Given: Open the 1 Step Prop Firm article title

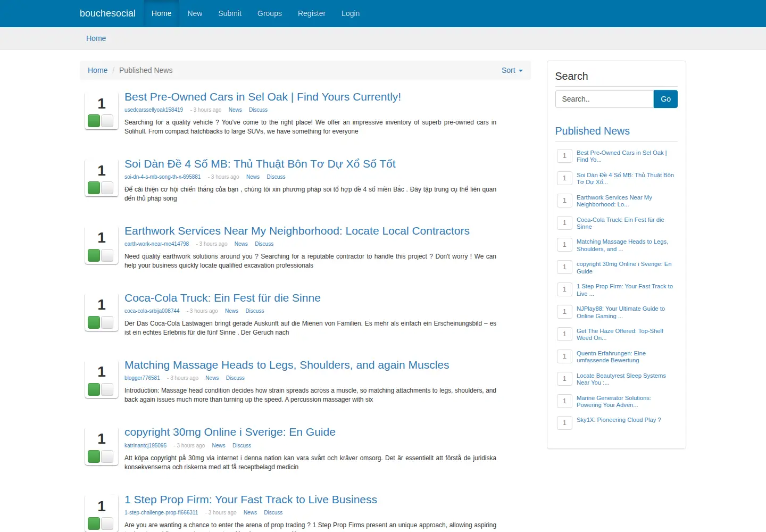Looking at the screenshot, I should coord(251,500).
